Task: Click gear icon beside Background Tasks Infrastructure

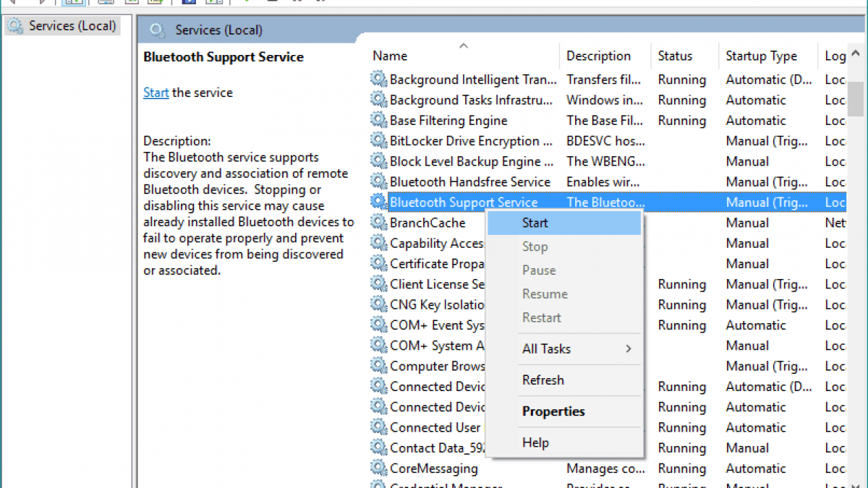Action: (x=379, y=100)
